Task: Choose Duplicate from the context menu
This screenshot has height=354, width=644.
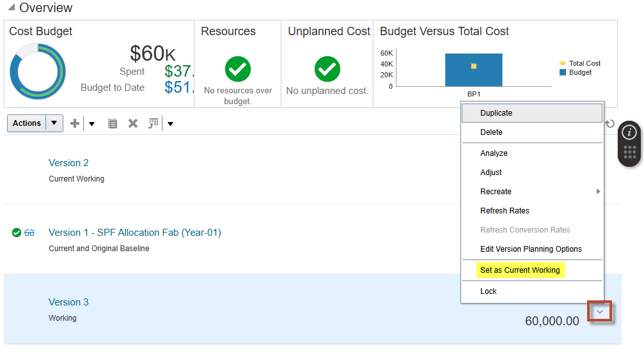Action: (x=532, y=113)
